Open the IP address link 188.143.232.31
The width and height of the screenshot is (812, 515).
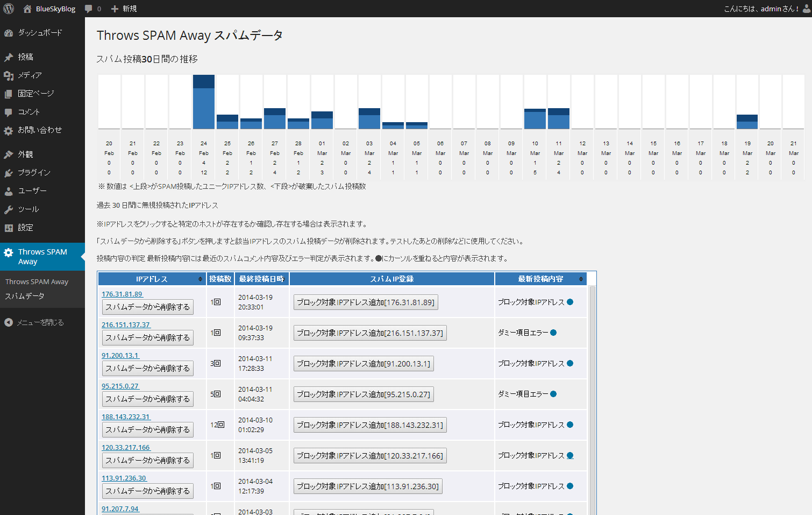pyautogui.click(x=126, y=417)
